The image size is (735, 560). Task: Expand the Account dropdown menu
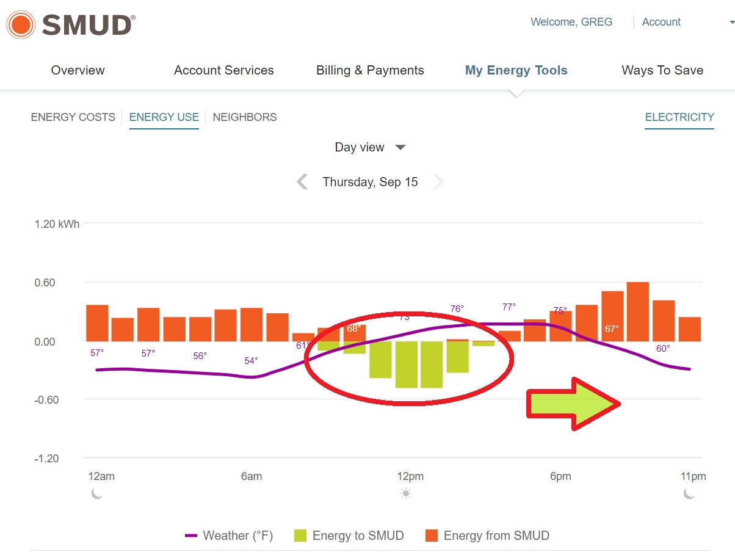[731, 23]
